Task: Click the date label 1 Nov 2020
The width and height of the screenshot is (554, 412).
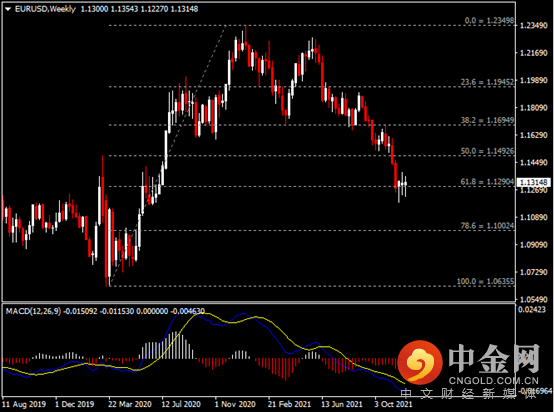Action: 235,404
